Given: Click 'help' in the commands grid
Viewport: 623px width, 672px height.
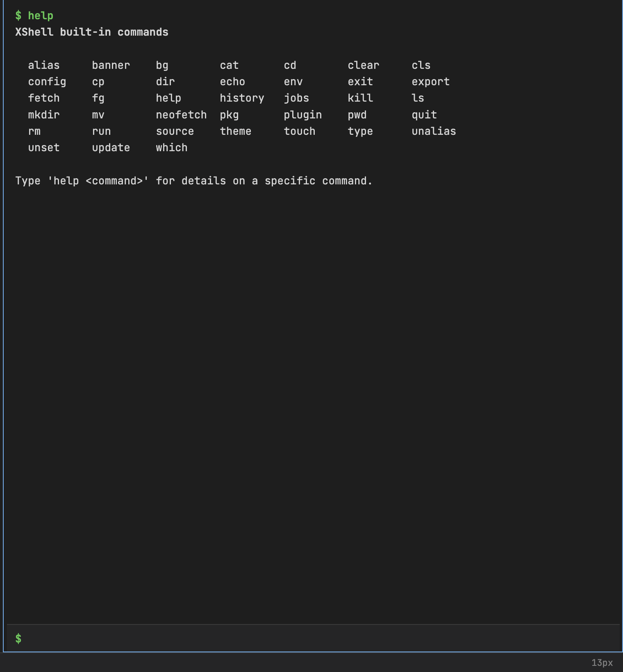Looking at the screenshot, I should (168, 98).
